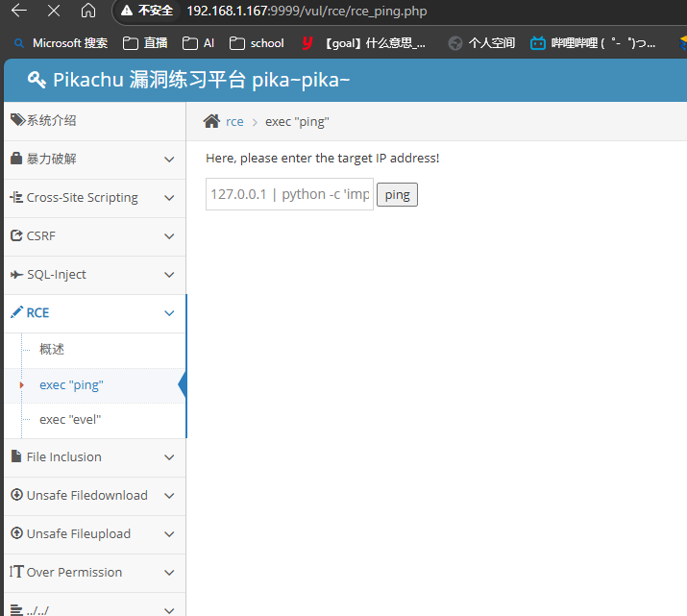
Task: Click the download icon beside Unsafe Filedownload
Action: 16,495
